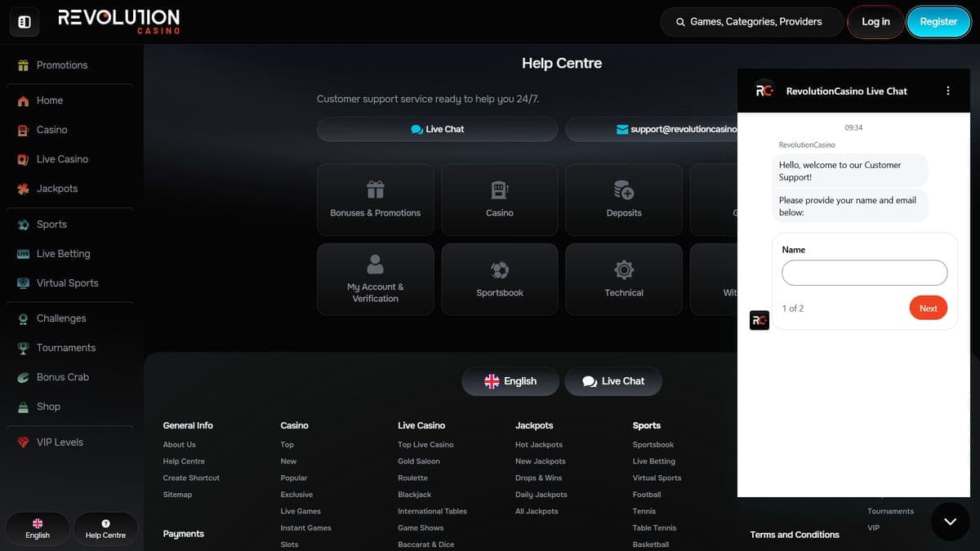Click the Help Centre button in bottom bar
Image resolution: width=980 pixels, height=551 pixels.
tap(105, 529)
